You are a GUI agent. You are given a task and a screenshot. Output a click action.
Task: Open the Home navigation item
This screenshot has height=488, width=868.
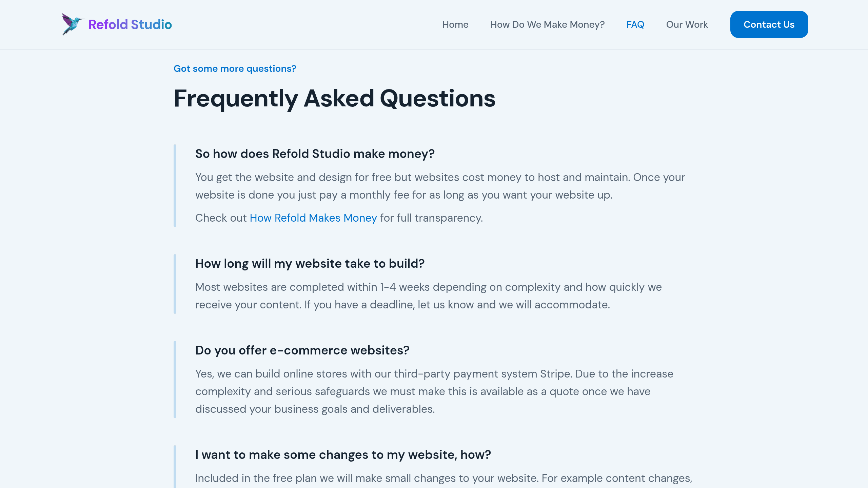pyautogui.click(x=455, y=24)
